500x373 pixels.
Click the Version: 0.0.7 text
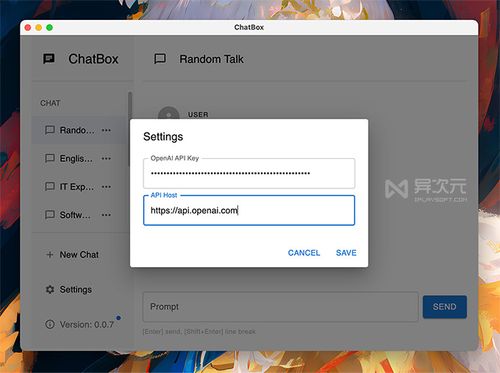(x=87, y=324)
